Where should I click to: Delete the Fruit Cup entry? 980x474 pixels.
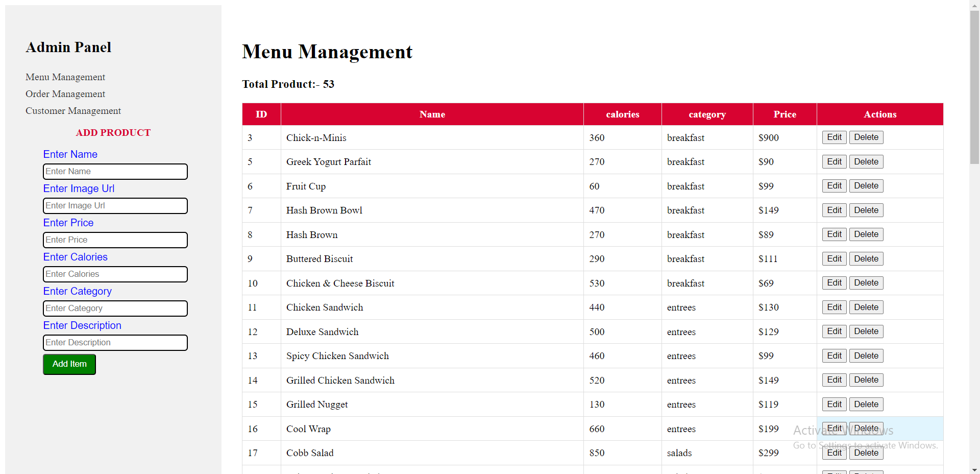866,186
